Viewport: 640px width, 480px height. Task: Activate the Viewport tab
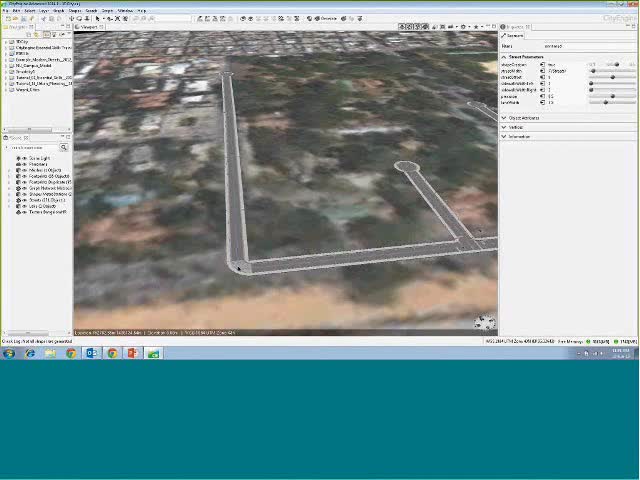(89, 27)
